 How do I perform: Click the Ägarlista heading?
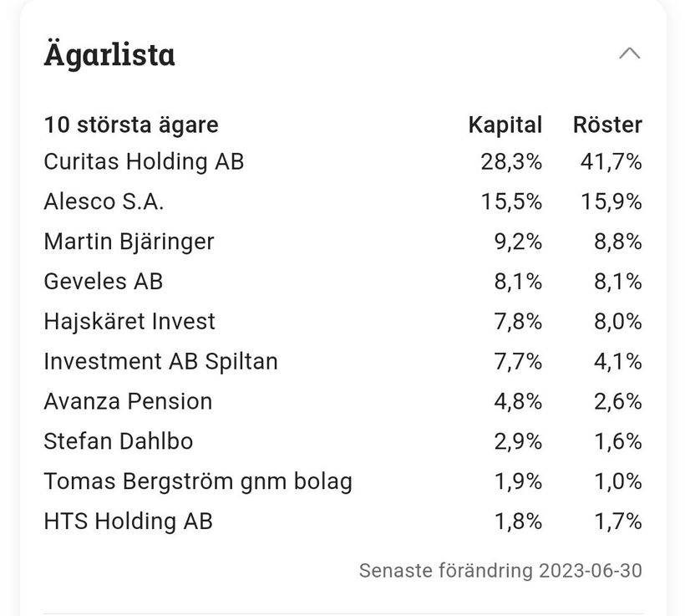(109, 55)
